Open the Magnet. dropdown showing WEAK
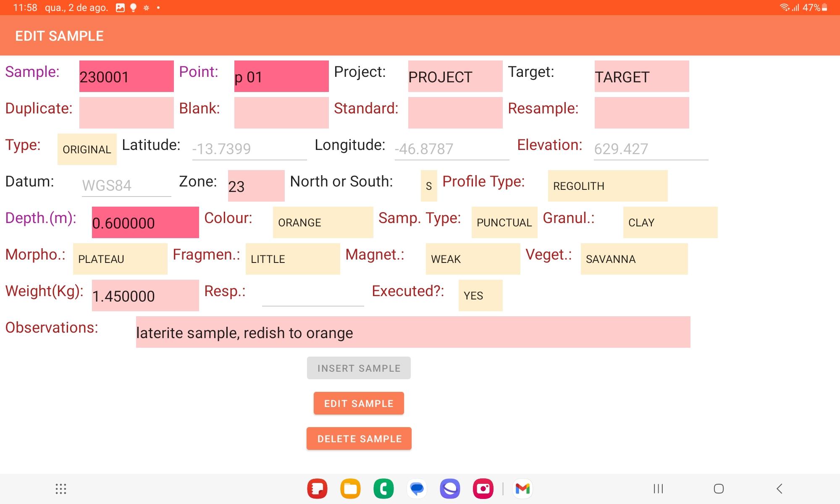The height and width of the screenshot is (504, 840). pyautogui.click(x=473, y=259)
